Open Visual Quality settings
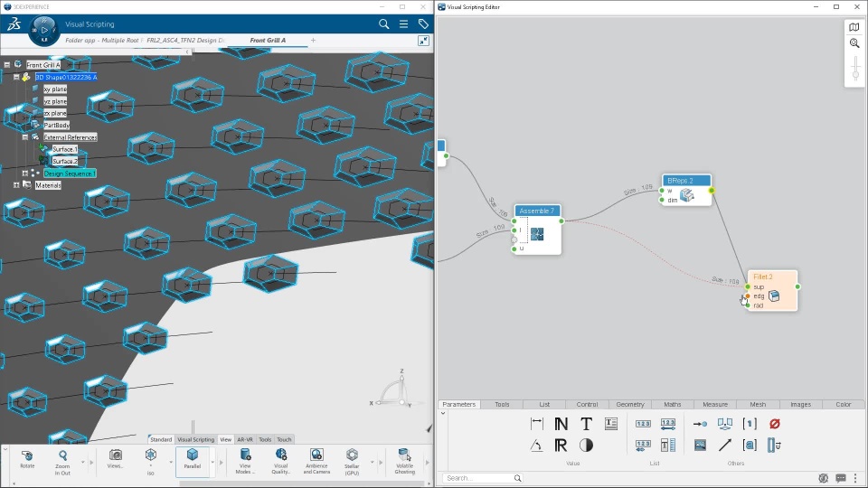This screenshot has height=488, width=868. pyautogui.click(x=280, y=462)
